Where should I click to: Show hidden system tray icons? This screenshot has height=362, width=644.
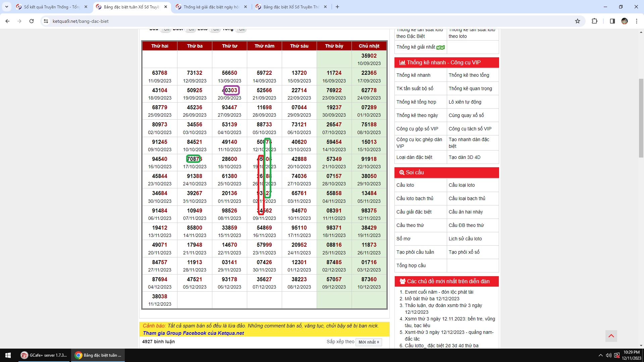(600, 355)
